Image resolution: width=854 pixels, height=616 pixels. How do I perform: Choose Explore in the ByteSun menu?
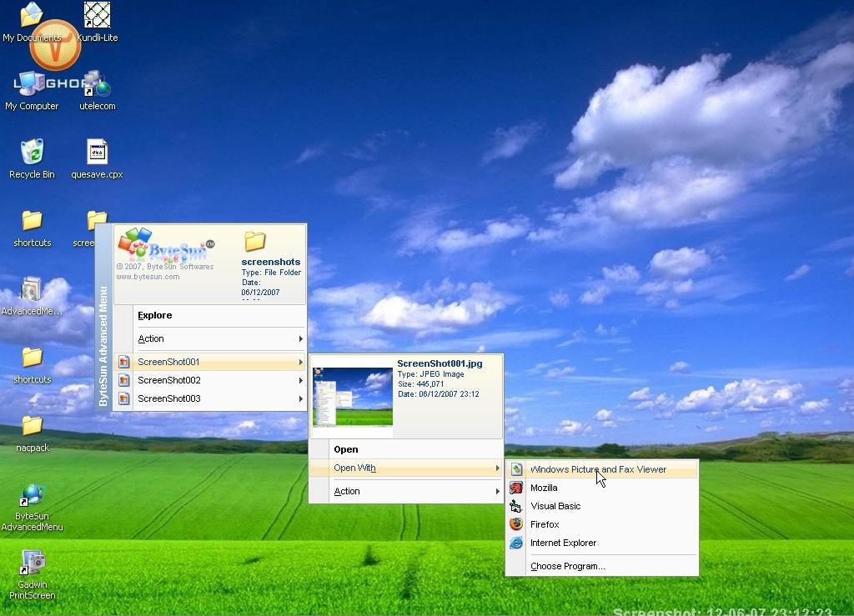pos(155,315)
